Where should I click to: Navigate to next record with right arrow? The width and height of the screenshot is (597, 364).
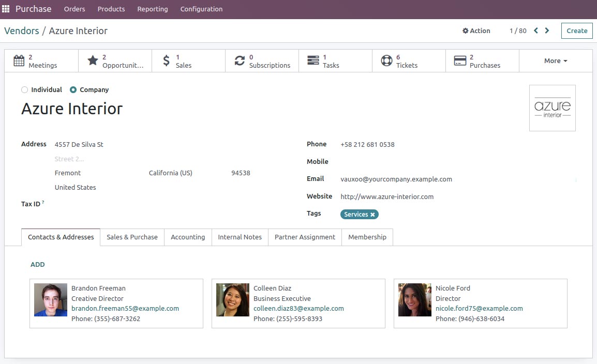[x=547, y=31]
